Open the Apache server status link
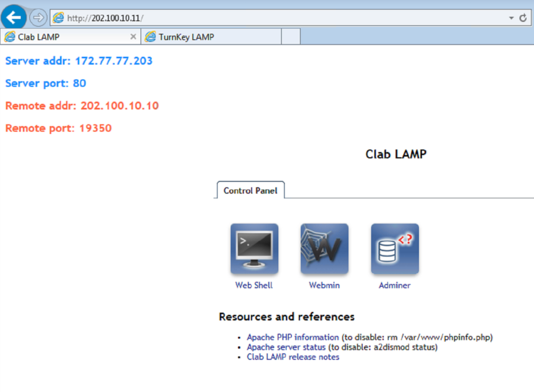This screenshot has height=392, width=534. 286,347
